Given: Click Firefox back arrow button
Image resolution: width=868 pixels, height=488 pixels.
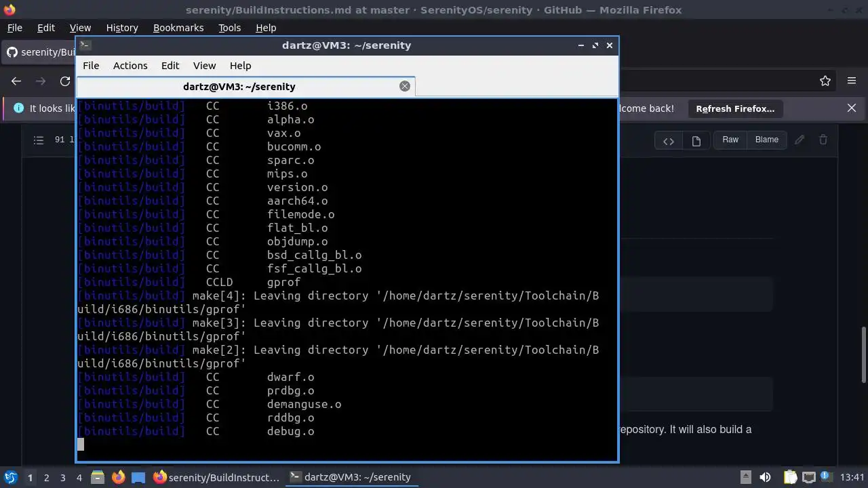Looking at the screenshot, I should click(x=16, y=81).
